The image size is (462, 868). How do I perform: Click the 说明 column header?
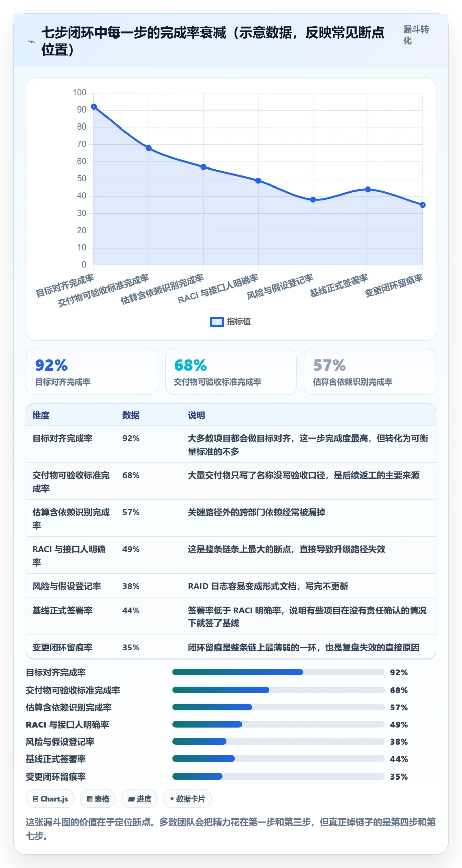coord(196,415)
